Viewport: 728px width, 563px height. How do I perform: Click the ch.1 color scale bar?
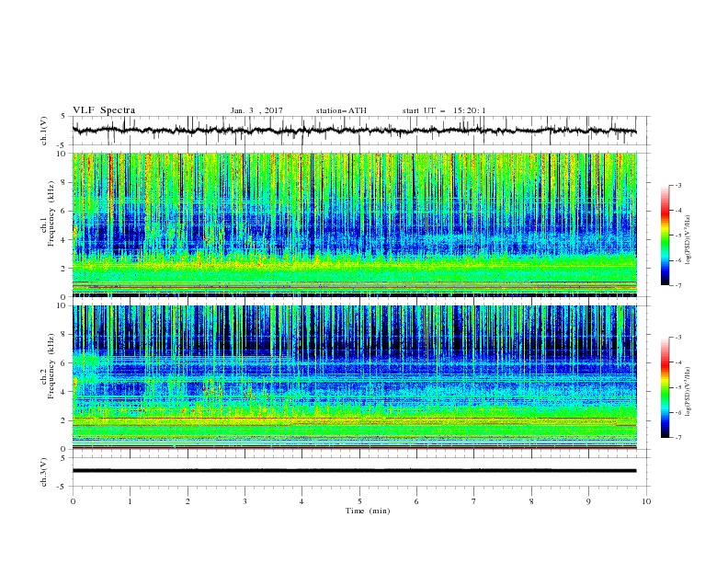665,236
